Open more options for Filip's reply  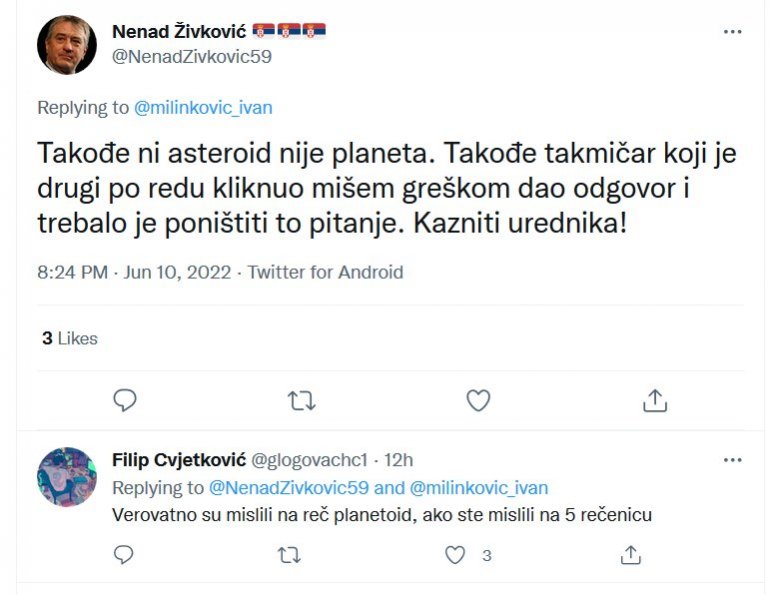coord(733,460)
